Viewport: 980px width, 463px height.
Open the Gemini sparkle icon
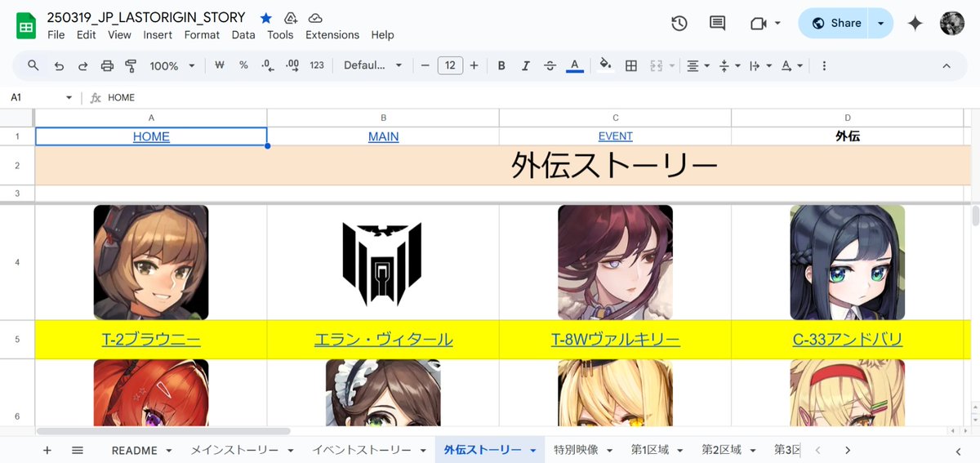(915, 24)
